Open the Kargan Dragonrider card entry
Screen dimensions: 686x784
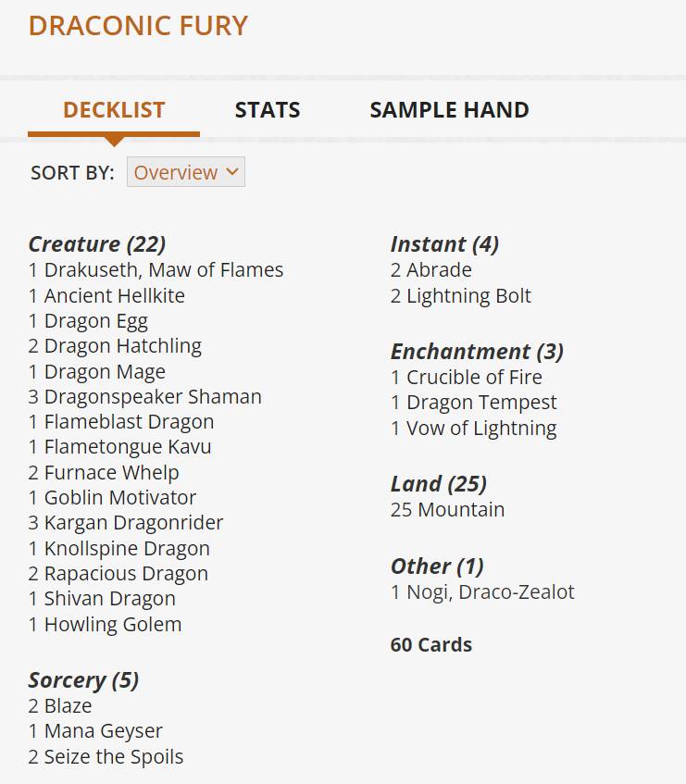coord(133,523)
